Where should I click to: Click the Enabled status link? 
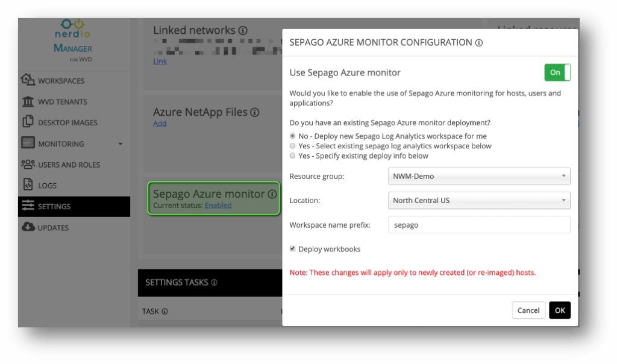[x=218, y=206]
